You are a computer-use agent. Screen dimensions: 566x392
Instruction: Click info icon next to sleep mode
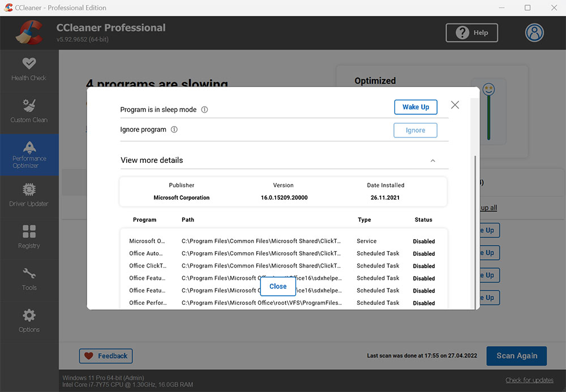point(205,110)
